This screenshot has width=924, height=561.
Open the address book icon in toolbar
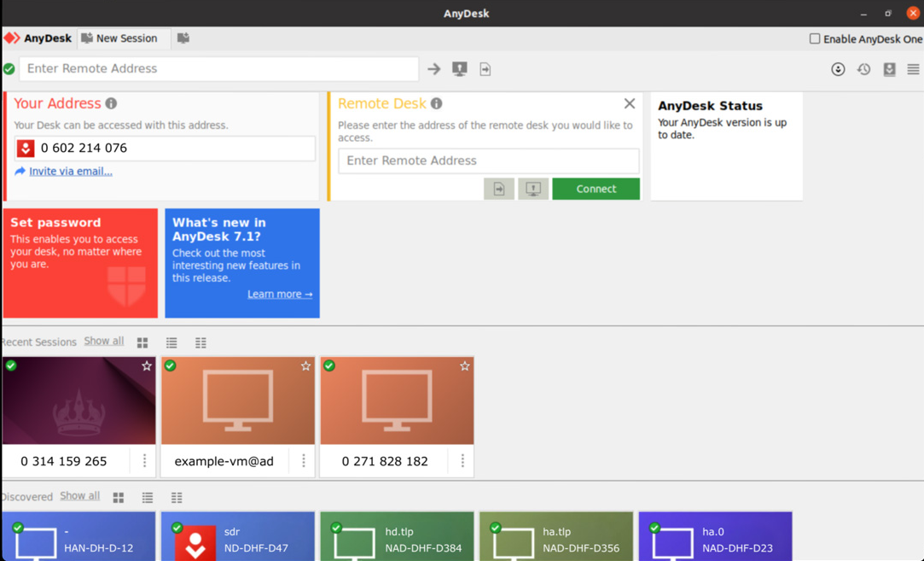(x=889, y=69)
